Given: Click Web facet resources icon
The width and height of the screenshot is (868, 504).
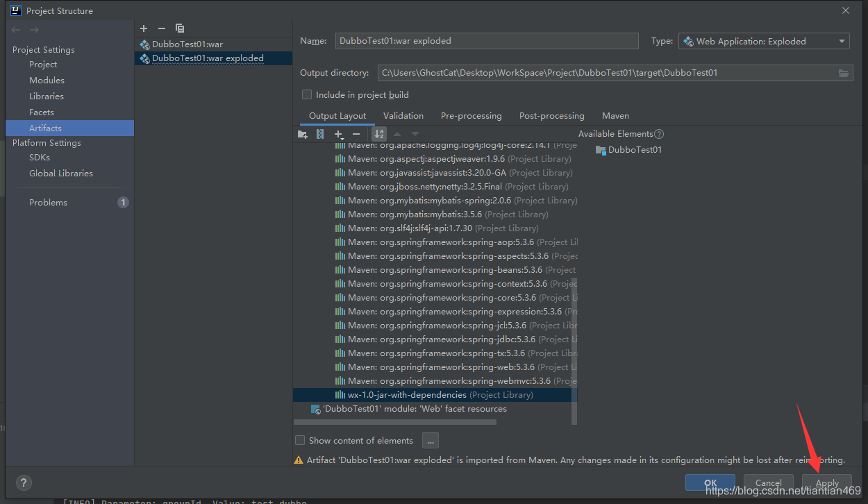Looking at the screenshot, I should click(315, 410).
